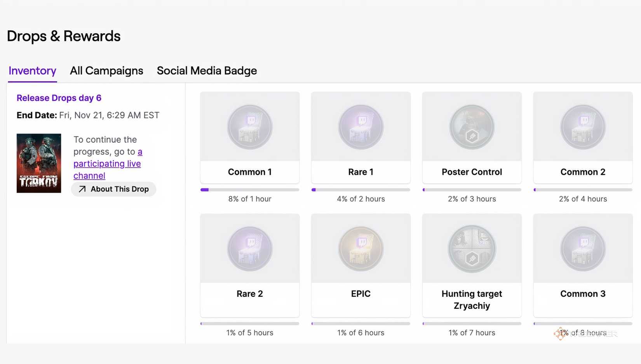The height and width of the screenshot is (364, 641).
Task: Open the Rare 2 reward icon
Action: [249, 249]
